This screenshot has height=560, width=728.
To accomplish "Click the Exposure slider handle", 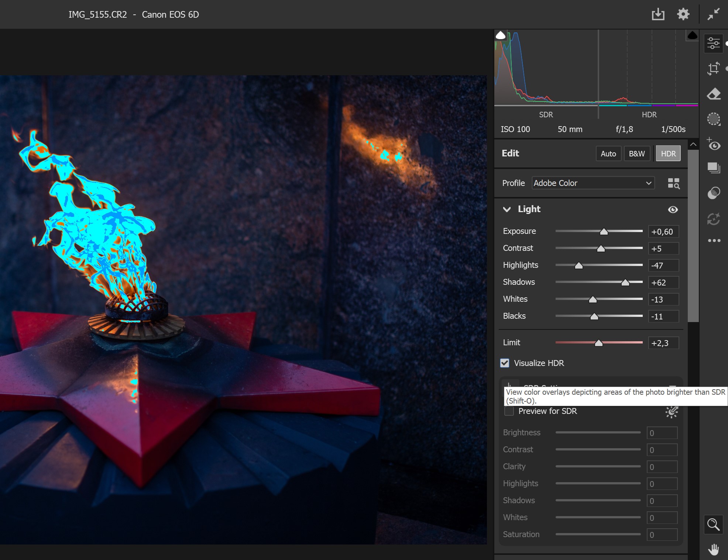I will [x=604, y=232].
